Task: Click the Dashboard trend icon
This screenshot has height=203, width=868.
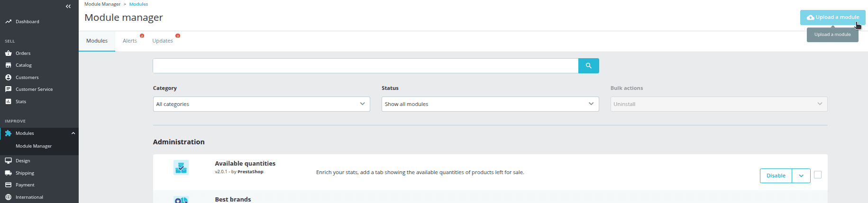Action: coord(8,21)
